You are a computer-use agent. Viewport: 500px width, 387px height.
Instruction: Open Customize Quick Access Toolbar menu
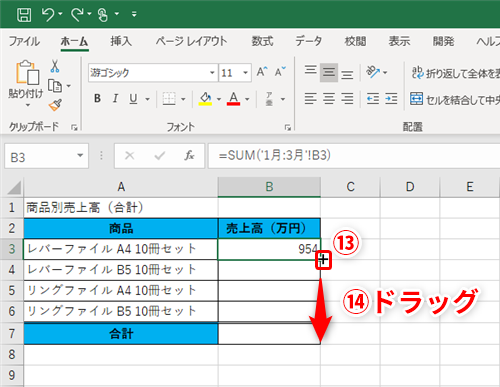134,14
